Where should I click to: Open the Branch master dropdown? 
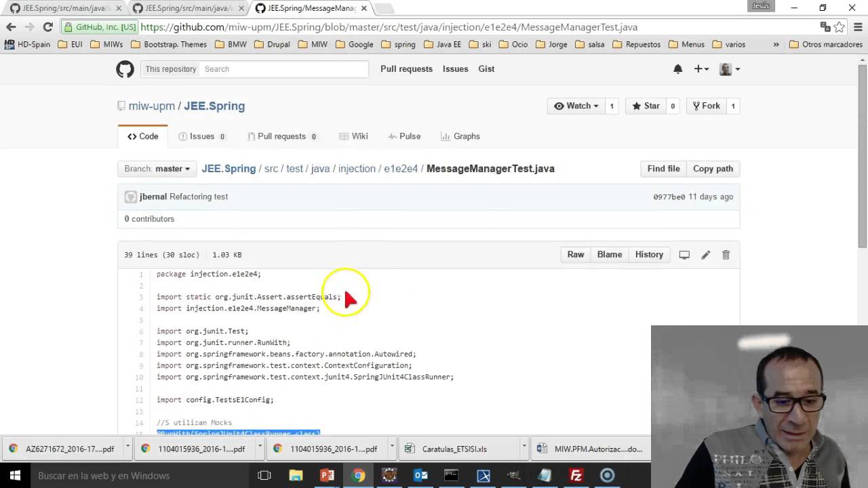pos(157,169)
